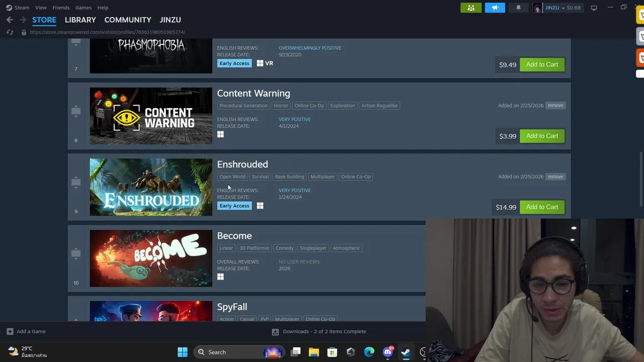Viewport: 644px width, 362px height.
Task: Click the Windows platform icon for Content Warning
Action: [220, 134]
